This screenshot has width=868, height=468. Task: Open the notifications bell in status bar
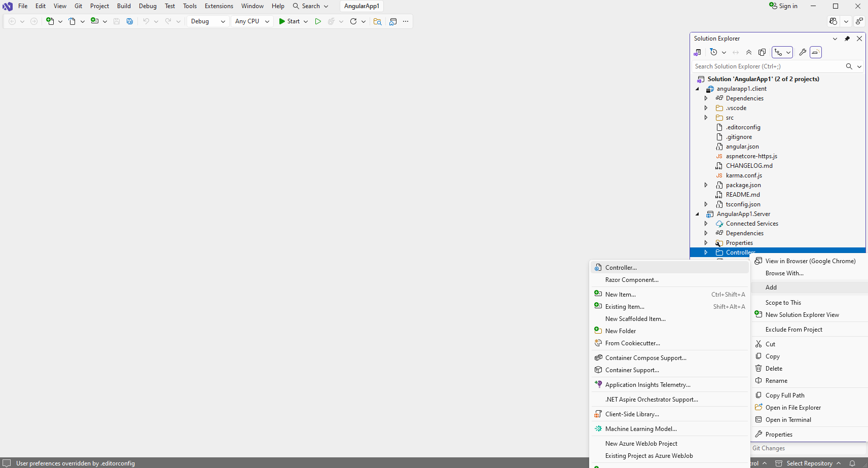click(x=852, y=463)
